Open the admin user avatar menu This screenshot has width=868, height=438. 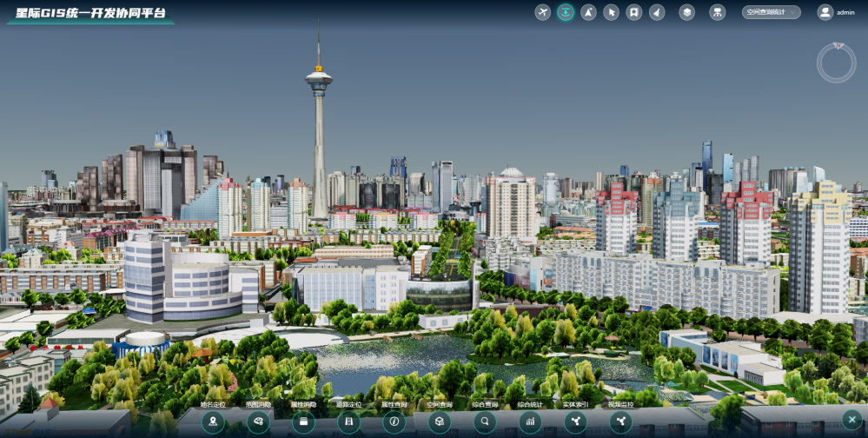point(825,12)
